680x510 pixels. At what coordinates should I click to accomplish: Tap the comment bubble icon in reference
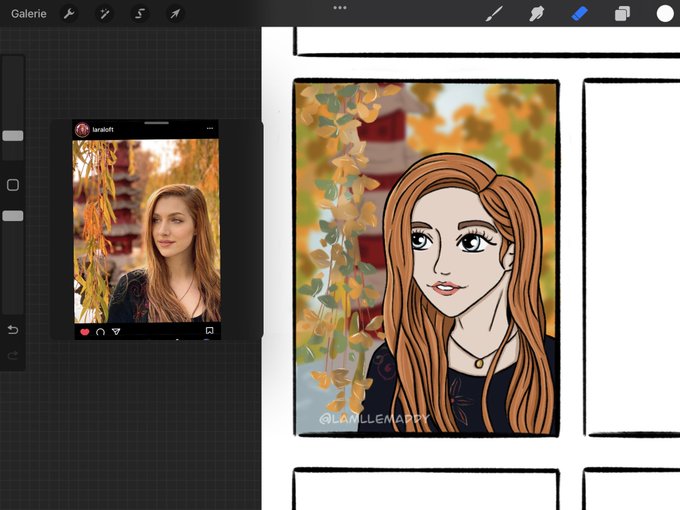coord(100,332)
